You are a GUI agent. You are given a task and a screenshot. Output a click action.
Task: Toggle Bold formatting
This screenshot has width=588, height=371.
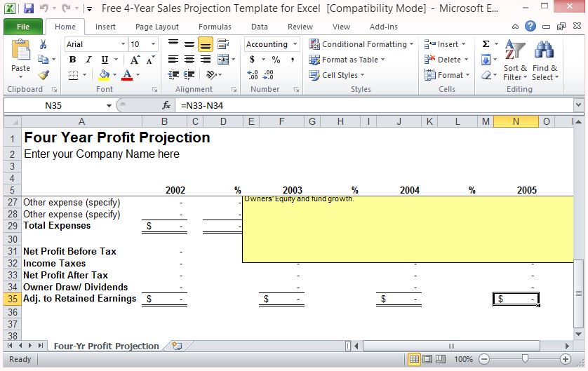click(x=72, y=60)
